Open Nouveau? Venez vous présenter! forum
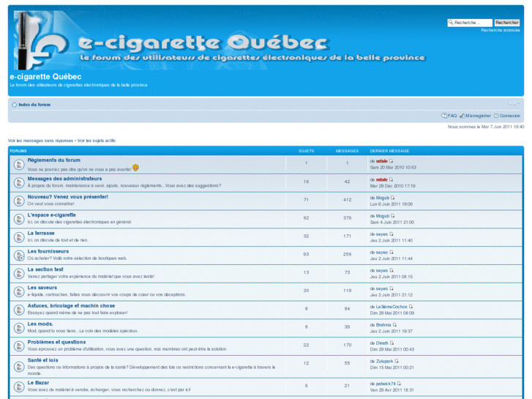Image resolution: width=532 pixels, height=399 pixels. [x=68, y=197]
